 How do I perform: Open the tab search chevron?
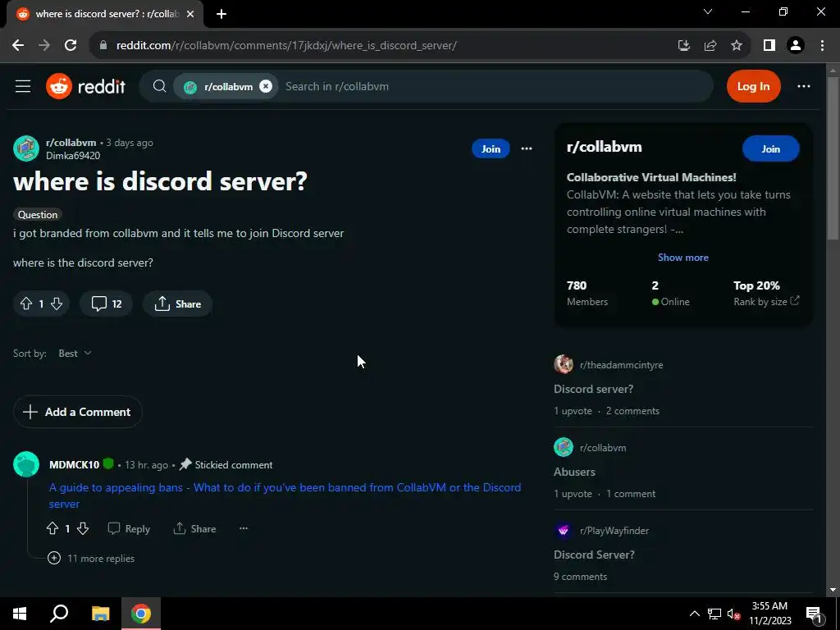click(x=708, y=11)
